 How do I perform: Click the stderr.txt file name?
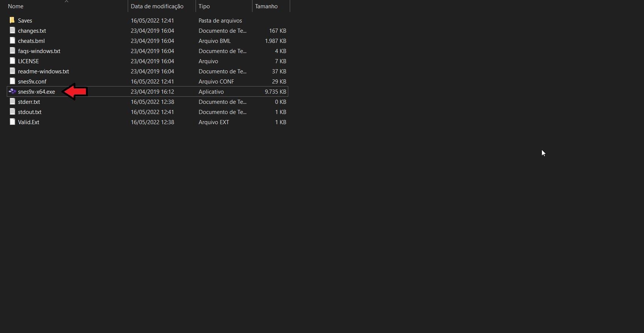(29, 102)
